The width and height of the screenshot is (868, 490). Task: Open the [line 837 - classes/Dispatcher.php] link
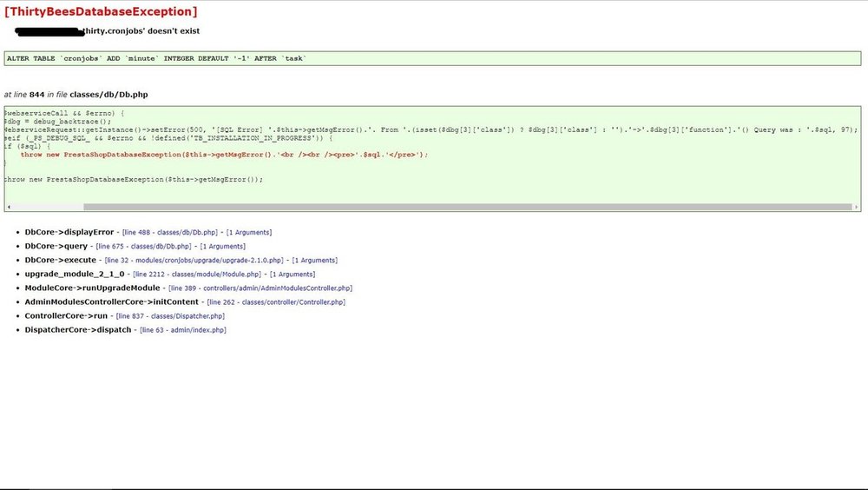point(170,316)
